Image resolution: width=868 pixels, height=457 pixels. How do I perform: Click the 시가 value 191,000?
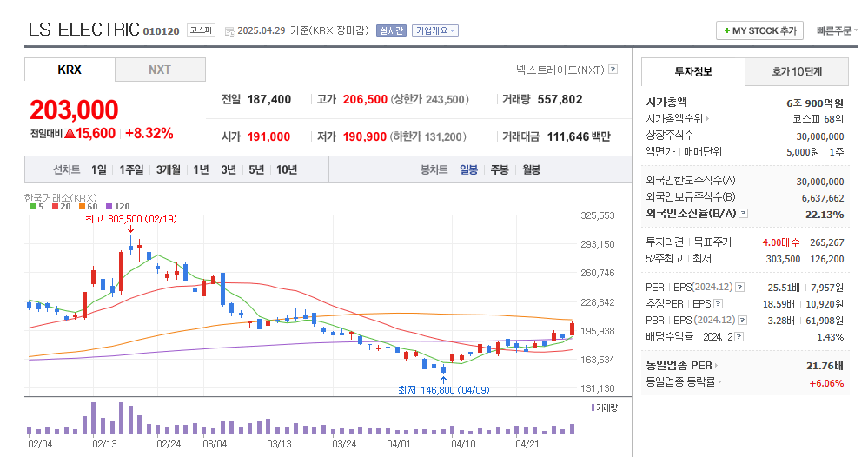[268, 136]
